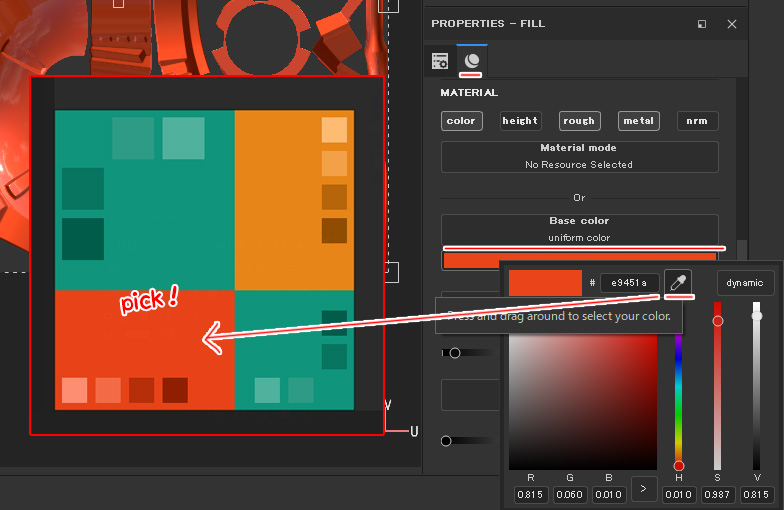Expand color values with the arrow button
The height and width of the screenshot is (510, 784).
pos(644,489)
